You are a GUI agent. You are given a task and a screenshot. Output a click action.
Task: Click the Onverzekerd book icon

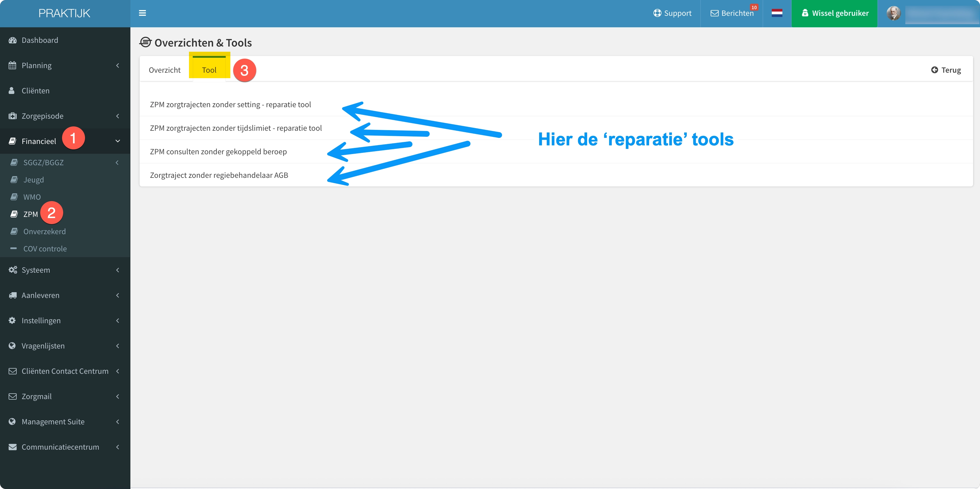pos(14,231)
